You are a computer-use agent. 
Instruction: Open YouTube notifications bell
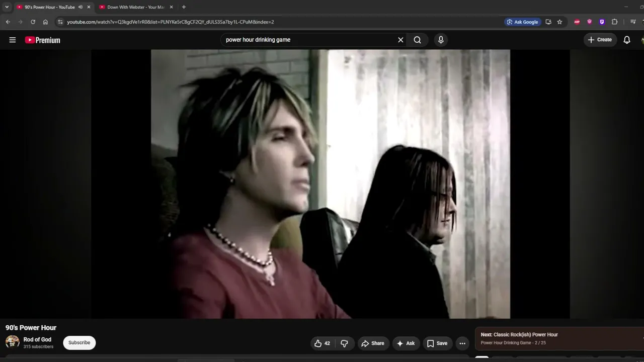coord(627,40)
